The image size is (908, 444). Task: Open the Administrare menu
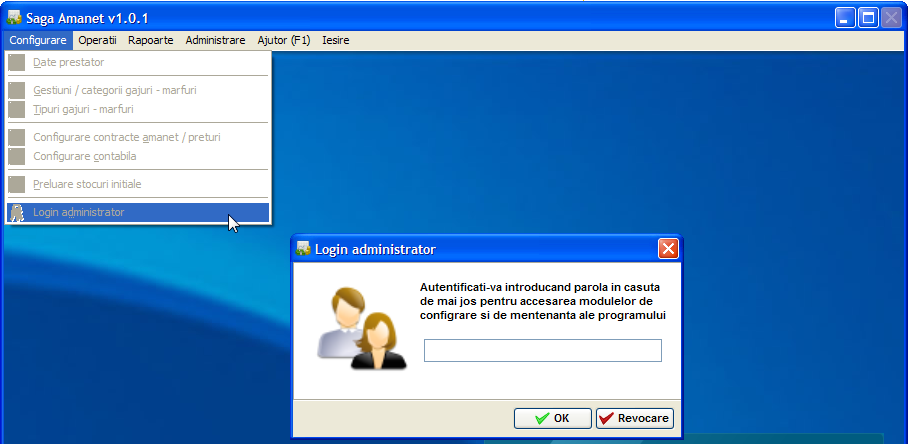tap(215, 41)
